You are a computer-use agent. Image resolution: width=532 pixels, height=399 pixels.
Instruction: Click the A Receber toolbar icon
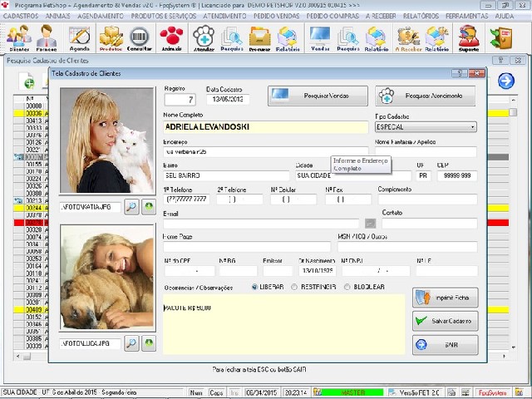[x=408, y=38]
